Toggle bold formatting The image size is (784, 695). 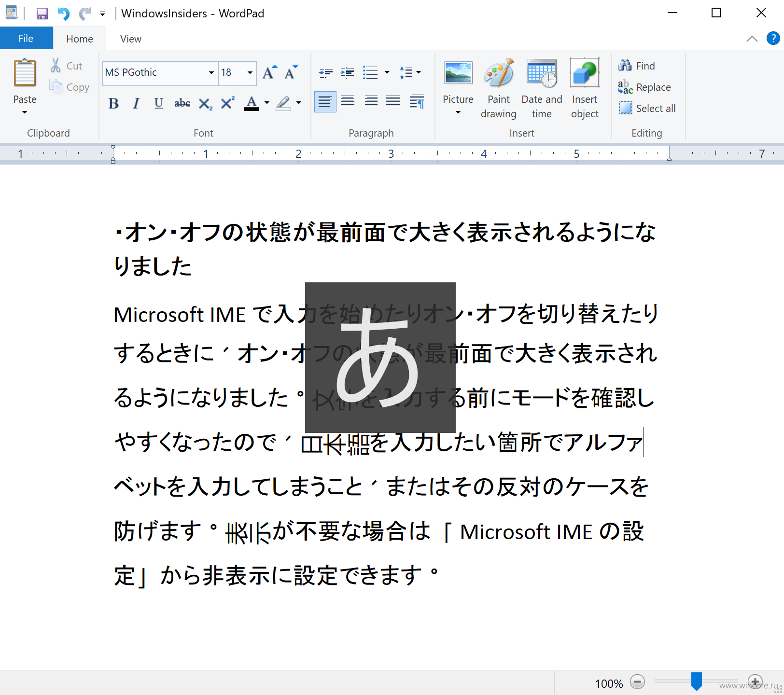[x=113, y=103]
